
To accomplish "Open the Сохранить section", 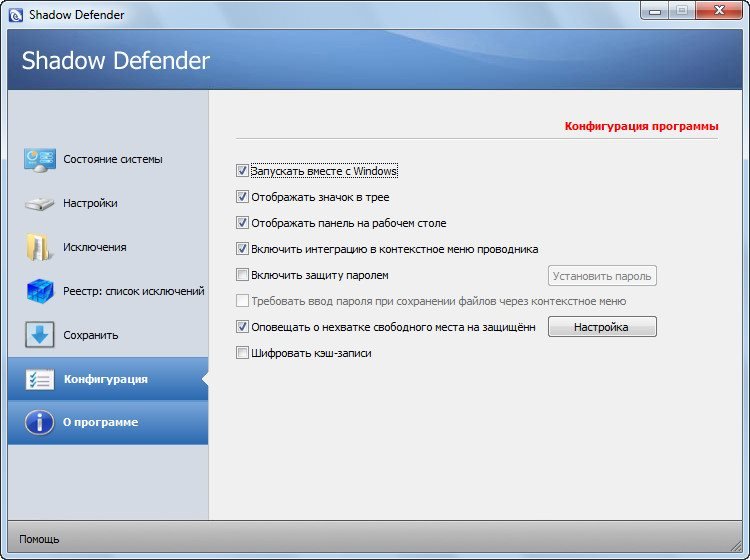I will [x=91, y=335].
